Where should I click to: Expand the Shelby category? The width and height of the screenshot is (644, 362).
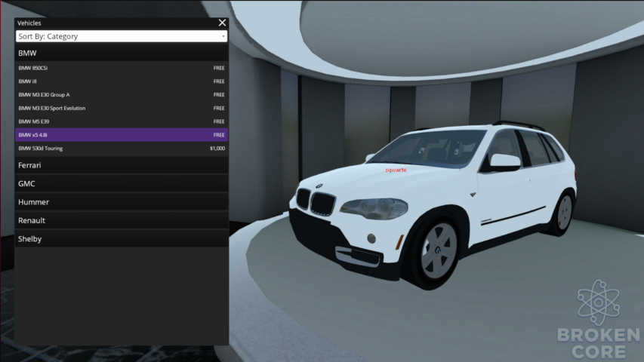[x=122, y=239]
